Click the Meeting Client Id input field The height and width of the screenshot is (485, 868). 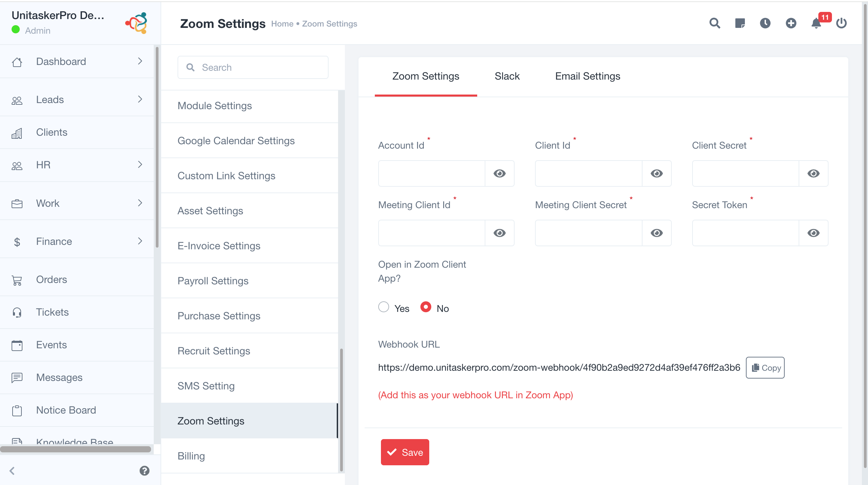pos(432,233)
